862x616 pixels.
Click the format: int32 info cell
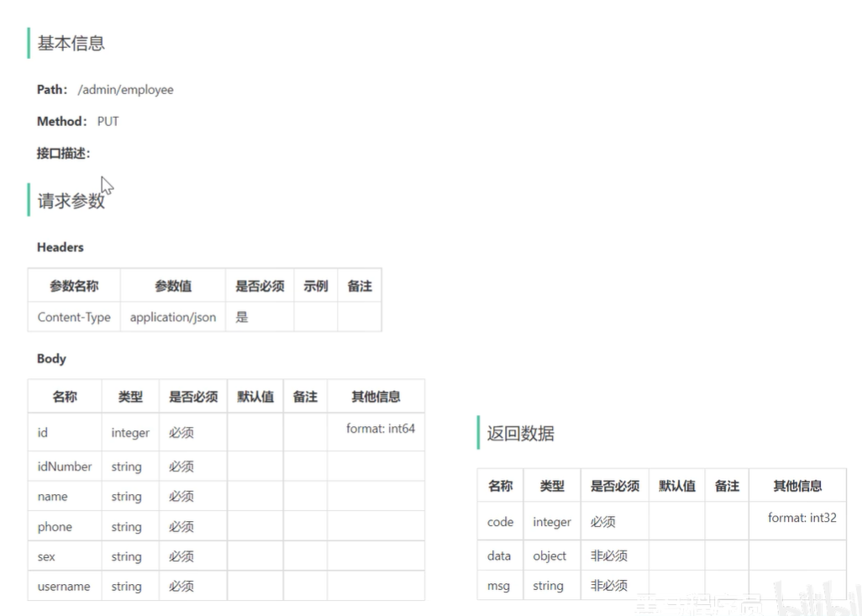802,518
